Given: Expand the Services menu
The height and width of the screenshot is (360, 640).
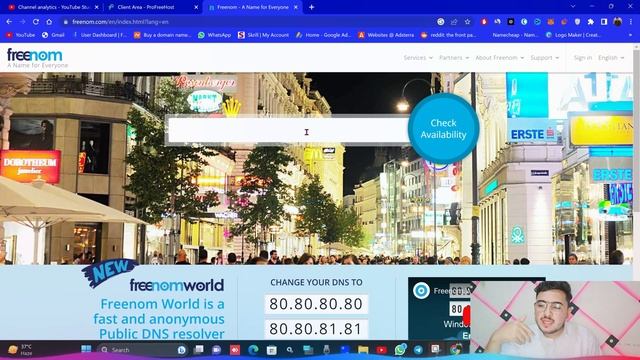Looking at the screenshot, I should (418, 58).
